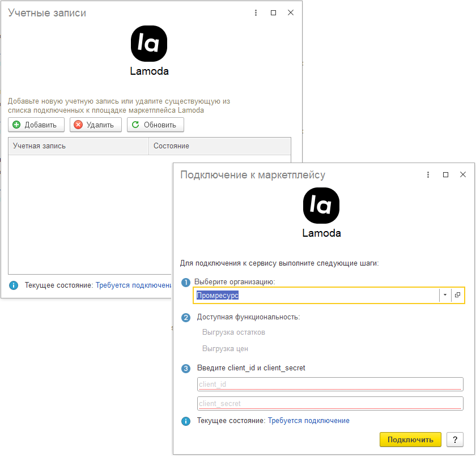Viewport: 476px width, 457px height.
Task: Click the organization field containing Промресурс
Action: pos(316,295)
